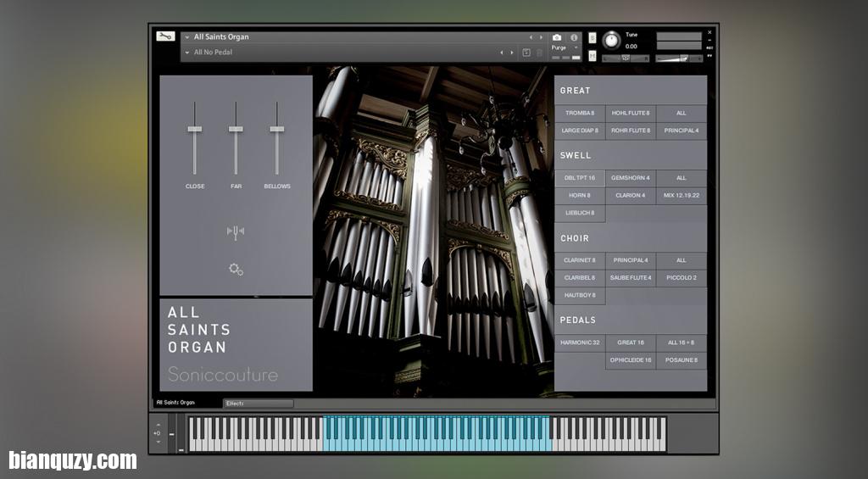This screenshot has width=868, height=479.
Task: Switch to the Effects tab
Action: tap(258, 404)
